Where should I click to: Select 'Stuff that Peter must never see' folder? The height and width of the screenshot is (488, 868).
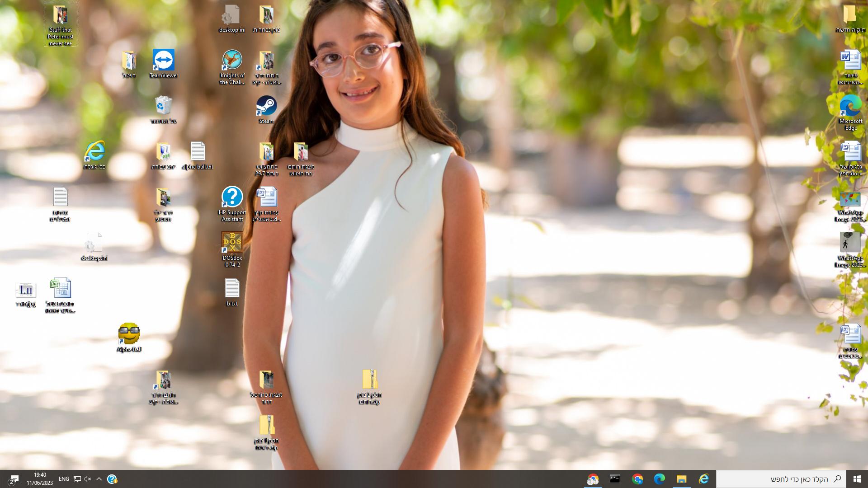(x=61, y=25)
